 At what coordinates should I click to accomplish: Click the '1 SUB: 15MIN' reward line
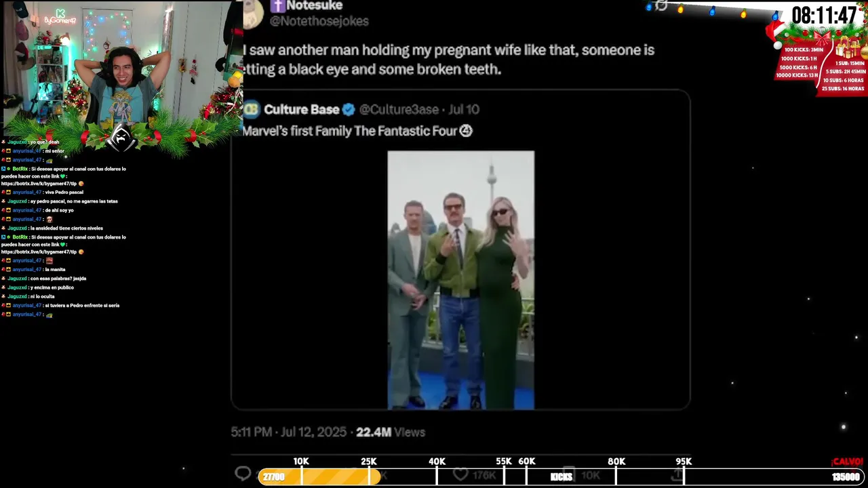(x=848, y=63)
